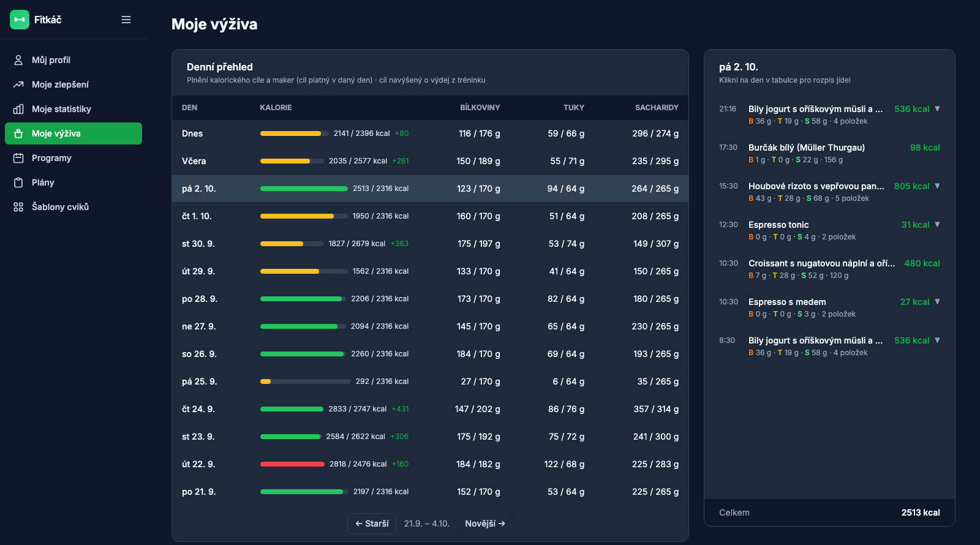Open Můj profil via person icon

pyautogui.click(x=18, y=60)
